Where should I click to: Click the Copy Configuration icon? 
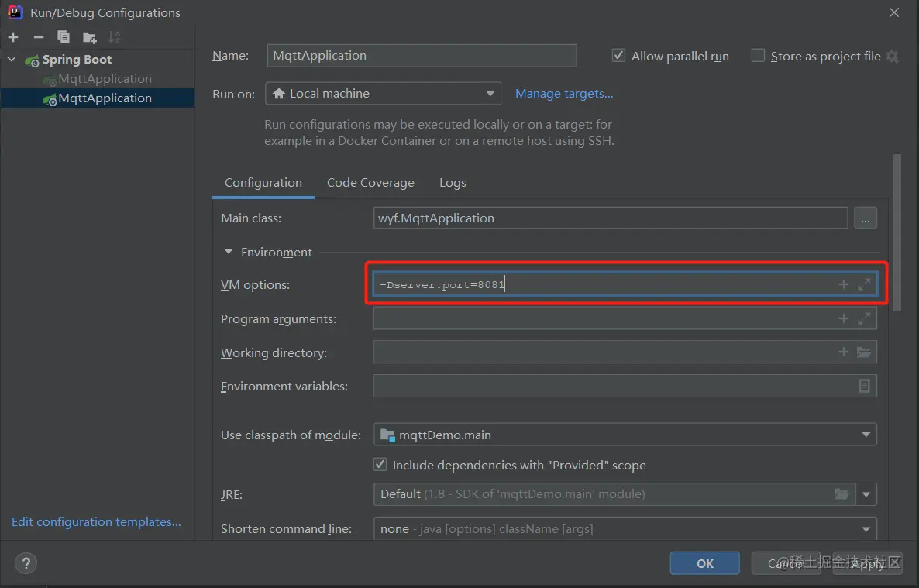click(x=64, y=37)
